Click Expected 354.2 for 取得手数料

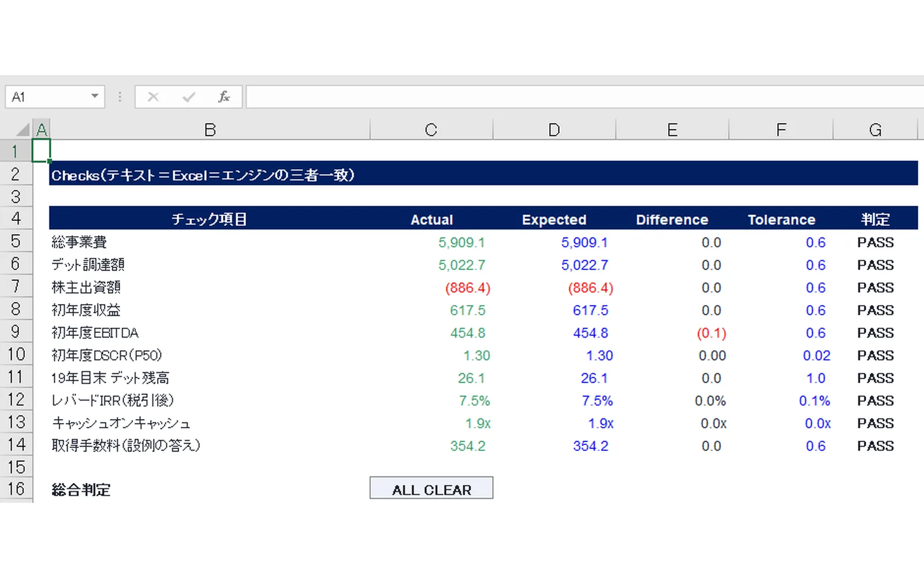click(554, 445)
